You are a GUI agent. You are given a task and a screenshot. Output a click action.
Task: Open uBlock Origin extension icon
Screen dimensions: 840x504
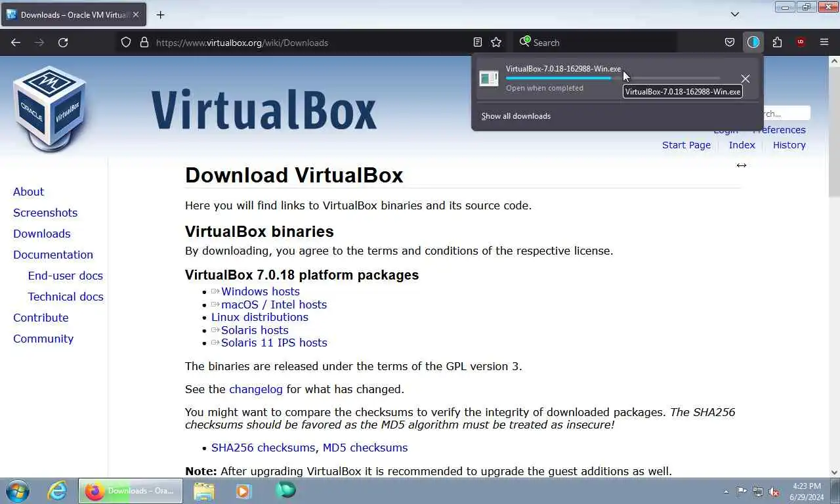pos(801,42)
